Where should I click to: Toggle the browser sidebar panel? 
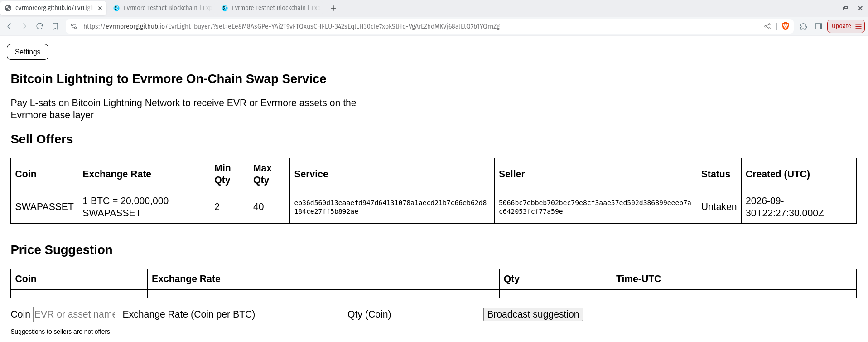[819, 26]
